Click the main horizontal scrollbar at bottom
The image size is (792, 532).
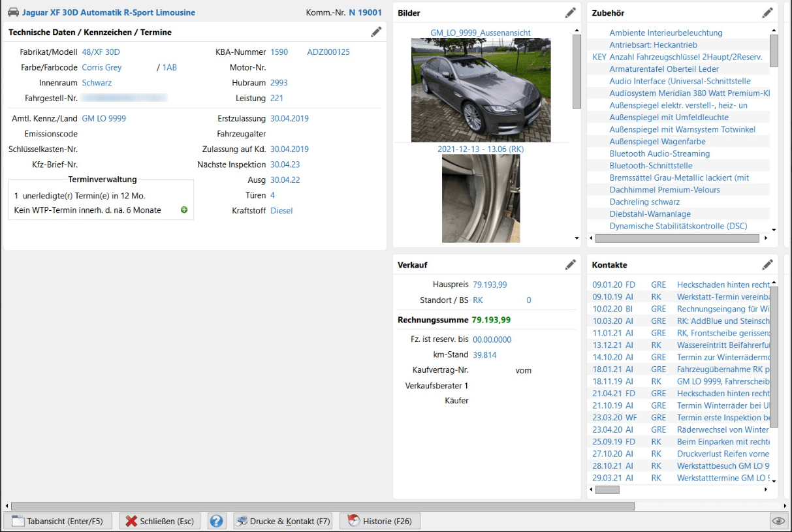pyautogui.click(x=323, y=506)
